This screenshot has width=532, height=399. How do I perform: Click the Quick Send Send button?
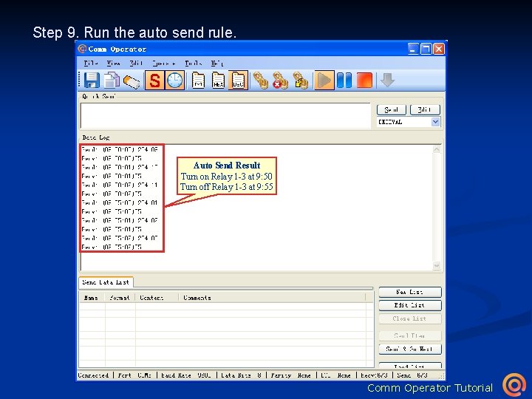(391, 109)
